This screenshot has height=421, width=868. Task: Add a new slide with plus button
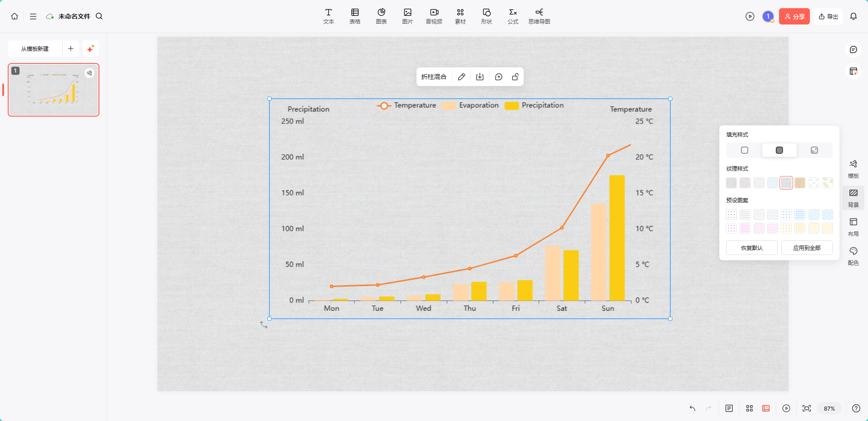[x=71, y=49]
